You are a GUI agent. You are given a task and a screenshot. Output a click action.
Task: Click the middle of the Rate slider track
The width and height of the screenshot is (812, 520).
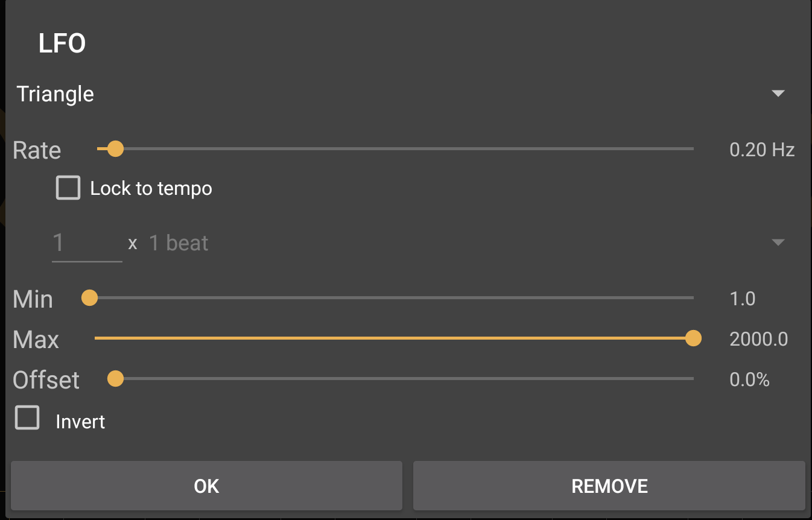click(395, 148)
